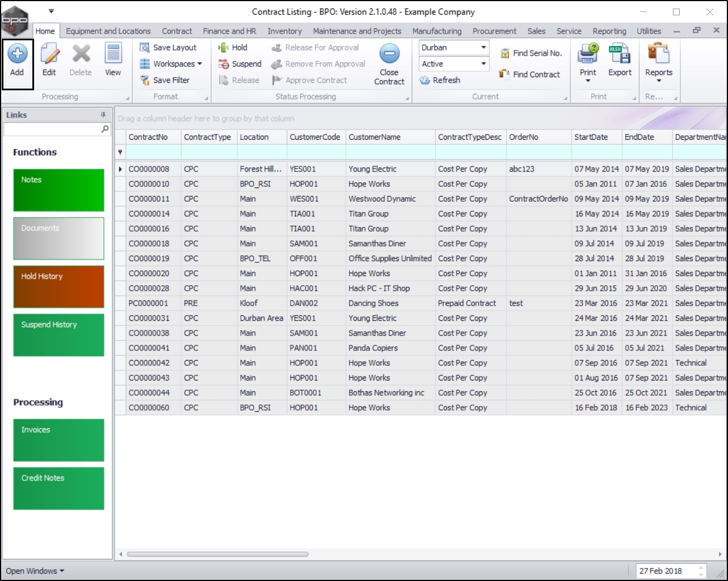This screenshot has width=728, height=581.
Task: Open the Documents function tile
Action: click(58, 239)
